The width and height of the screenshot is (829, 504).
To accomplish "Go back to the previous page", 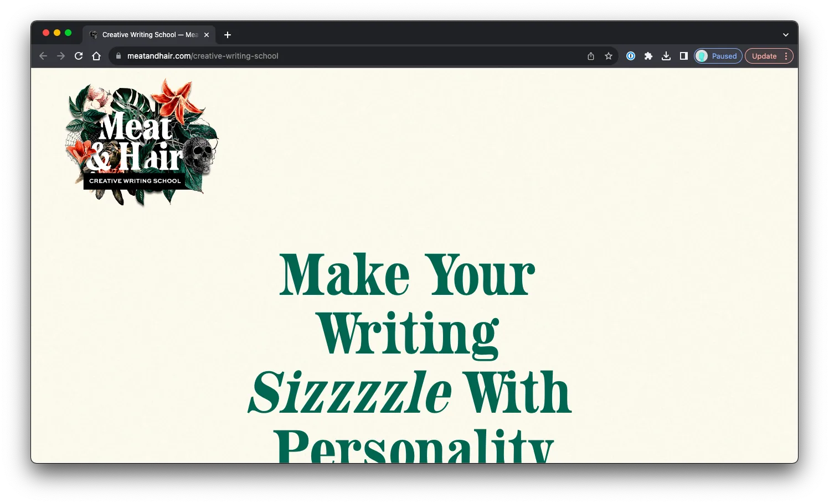I will [43, 56].
